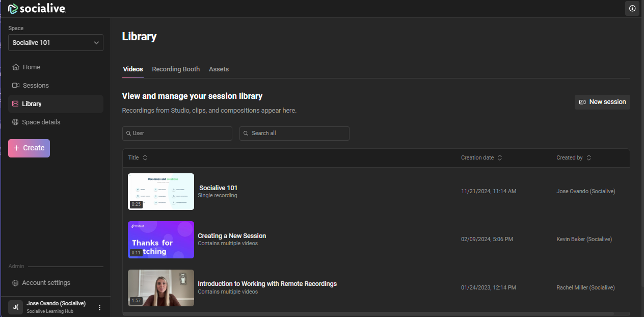Click the date 02/09/2024, 5:06 PM

487,240
